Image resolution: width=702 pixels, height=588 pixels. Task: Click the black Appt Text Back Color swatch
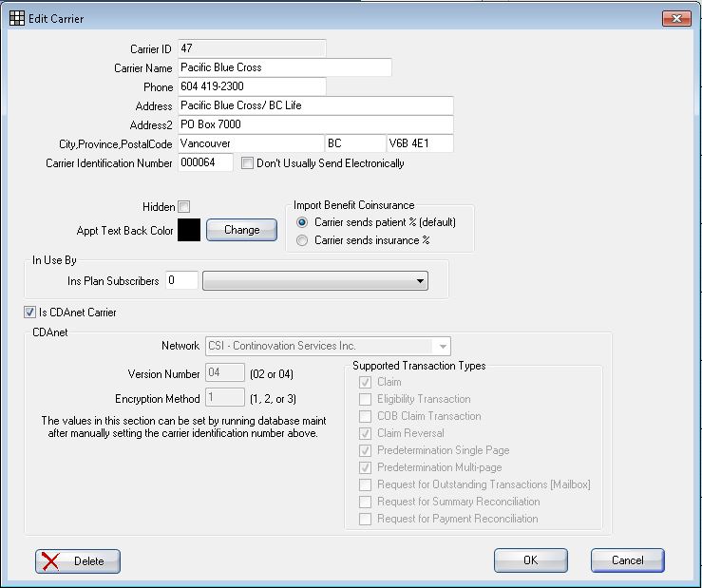189,230
